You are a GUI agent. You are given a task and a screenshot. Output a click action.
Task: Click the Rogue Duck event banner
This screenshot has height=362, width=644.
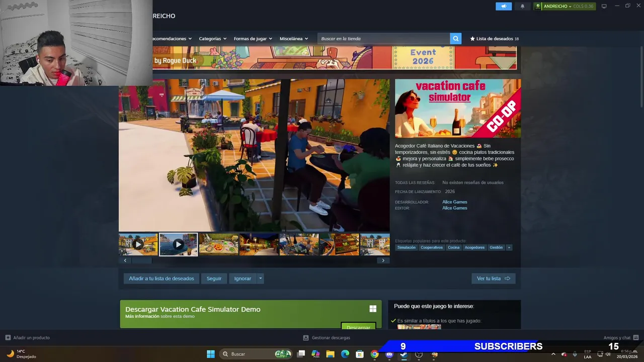tap(335, 58)
